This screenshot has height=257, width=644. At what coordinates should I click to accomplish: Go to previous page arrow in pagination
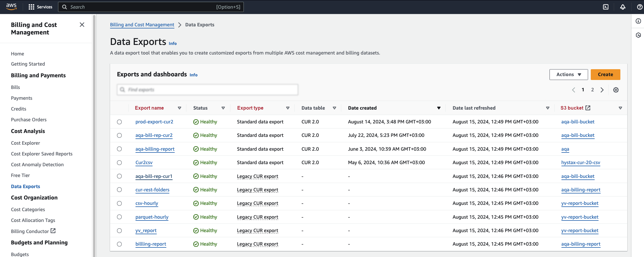coord(573,90)
